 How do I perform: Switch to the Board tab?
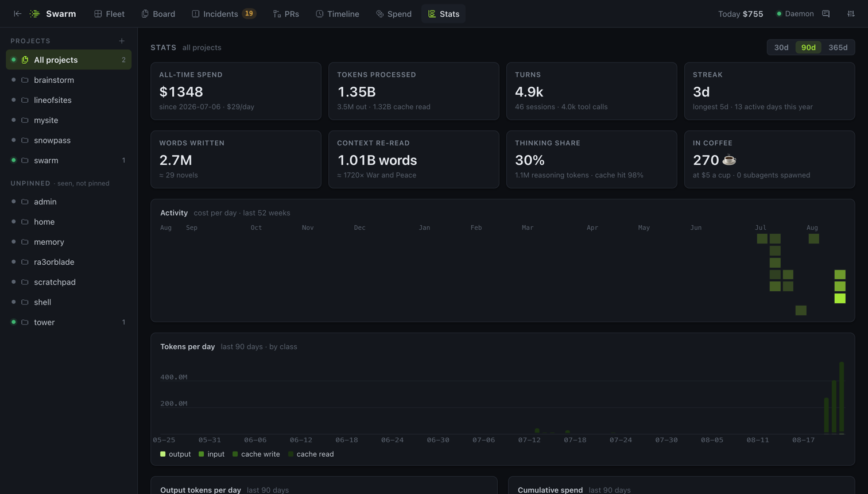coord(158,14)
